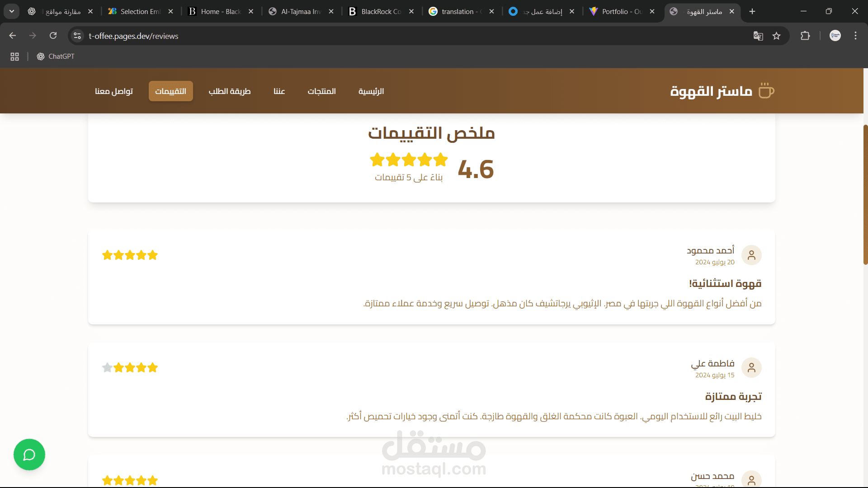
Task: Open Chrome three-dot menu
Action: click(855, 36)
